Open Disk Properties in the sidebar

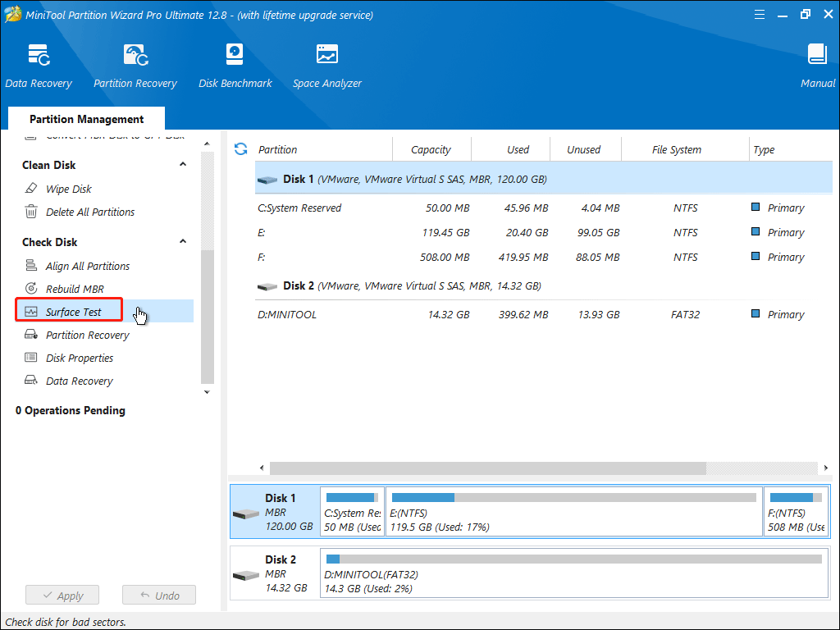[x=79, y=358]
